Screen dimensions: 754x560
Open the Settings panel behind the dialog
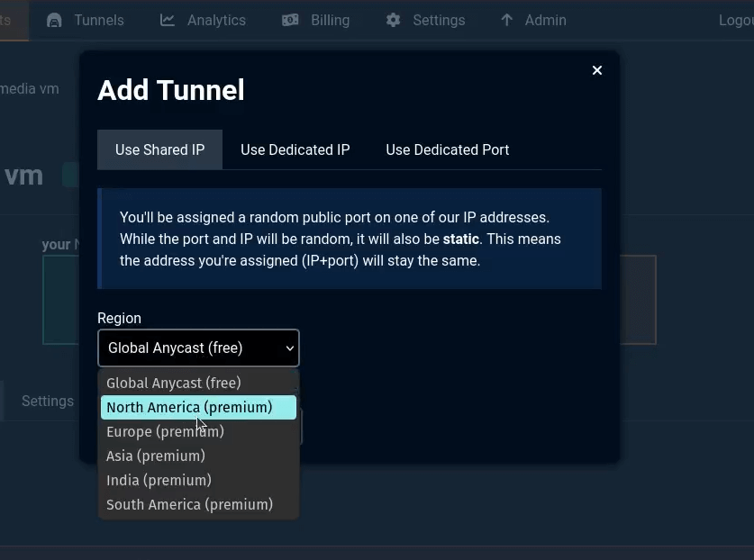point(47,401)
